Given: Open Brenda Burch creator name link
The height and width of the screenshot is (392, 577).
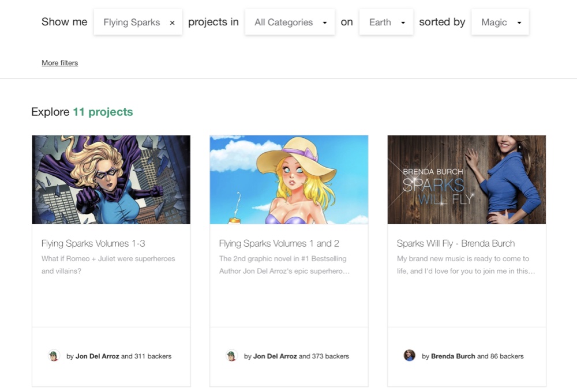Looking at the screenshot, I should [x=453, y=356].
